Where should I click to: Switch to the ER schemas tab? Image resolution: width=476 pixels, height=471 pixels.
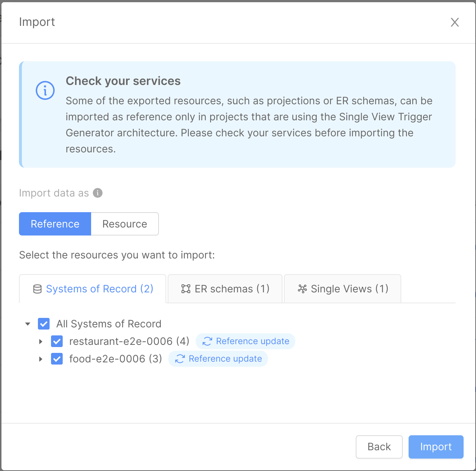(225, 288)
